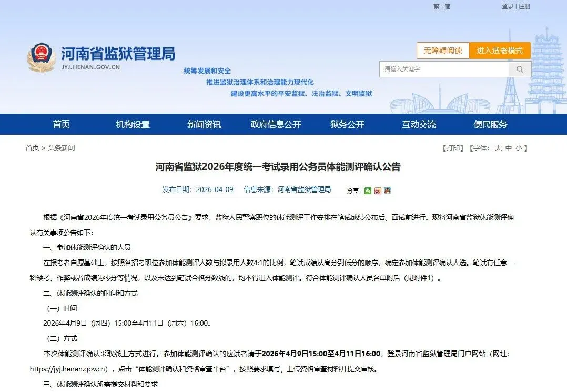Open the 新闻资讯 navigation tab
This screenshot has height=392, width=567.
tap(204, 124)
